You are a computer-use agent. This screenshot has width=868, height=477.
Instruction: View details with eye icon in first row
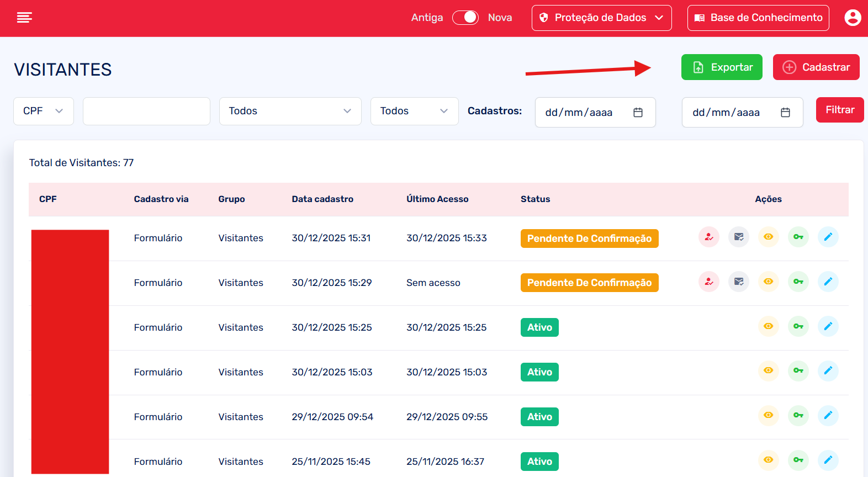click(768, 237)
